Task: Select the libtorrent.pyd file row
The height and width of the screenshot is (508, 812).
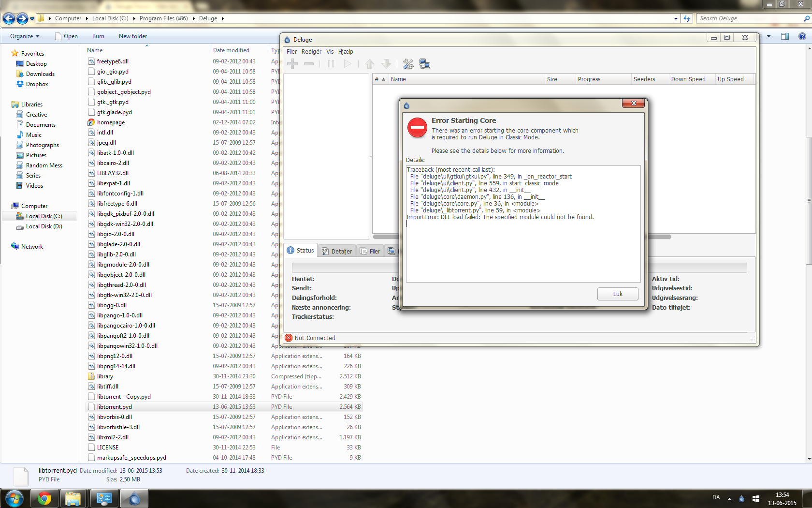Action: tap(224, 407)
